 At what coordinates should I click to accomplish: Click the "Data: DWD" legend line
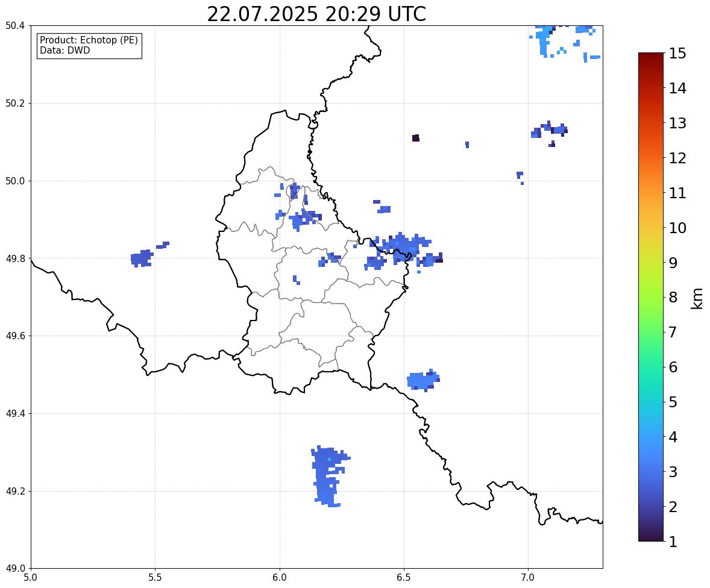pyautogui.click(x=64, y=50)
